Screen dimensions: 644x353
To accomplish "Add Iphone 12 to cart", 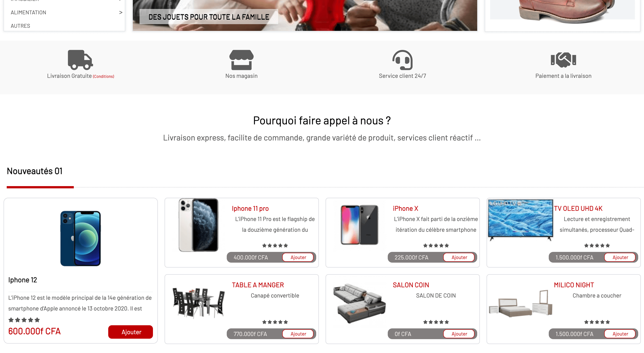I will click(x=131, y=332).
